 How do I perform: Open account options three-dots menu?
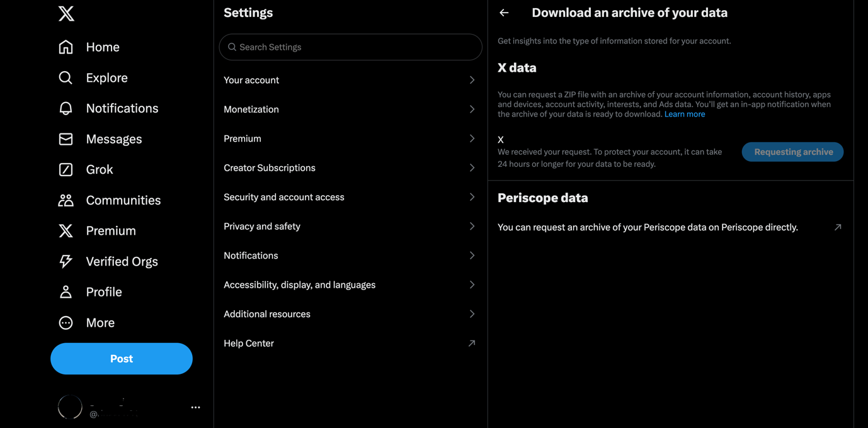[196, 408]
